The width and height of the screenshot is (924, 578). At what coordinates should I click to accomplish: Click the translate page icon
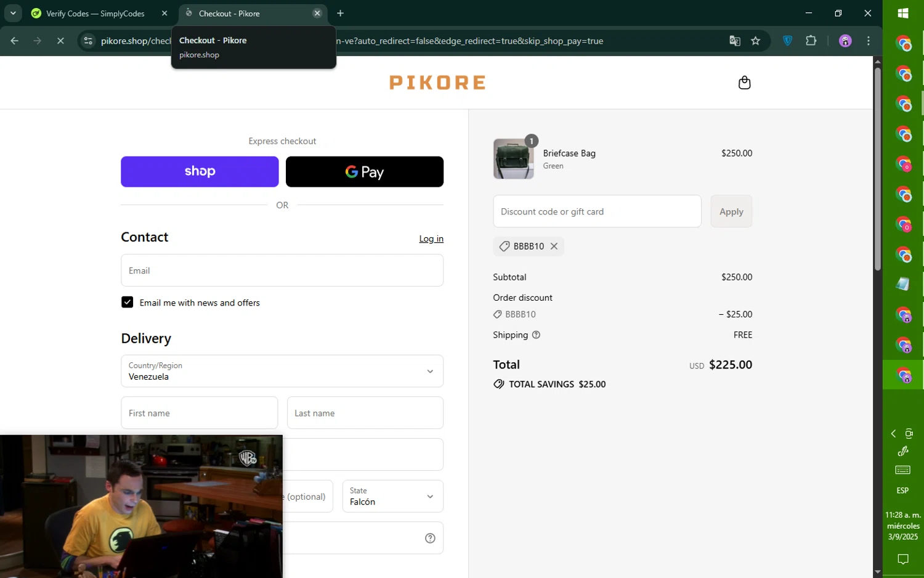pos(734,41)
